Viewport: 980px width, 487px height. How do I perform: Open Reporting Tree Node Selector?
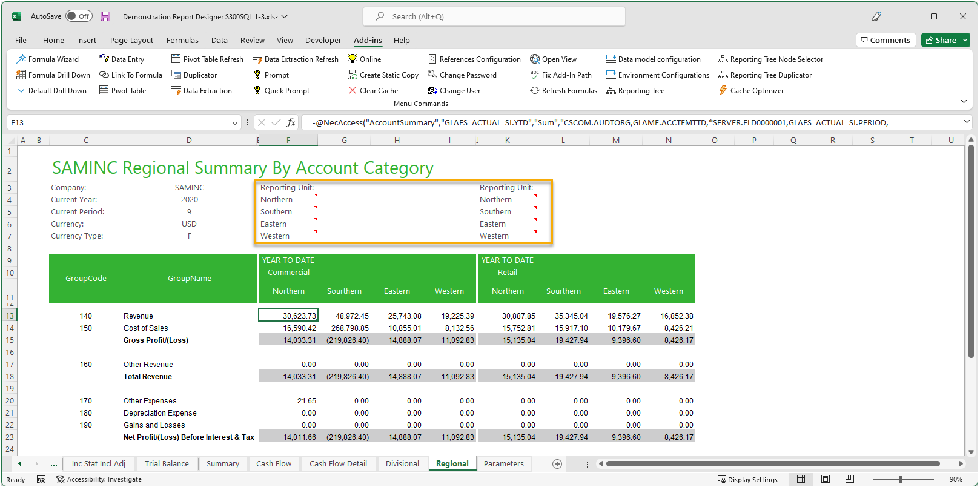point(770,59)
